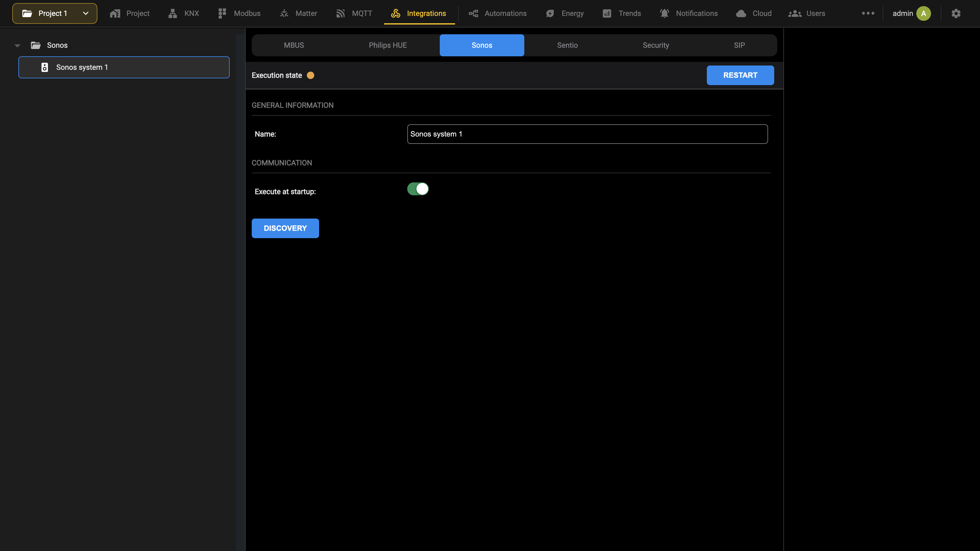
Task: Click the COMMUNICATION section heading
Action: pos(281,163)
